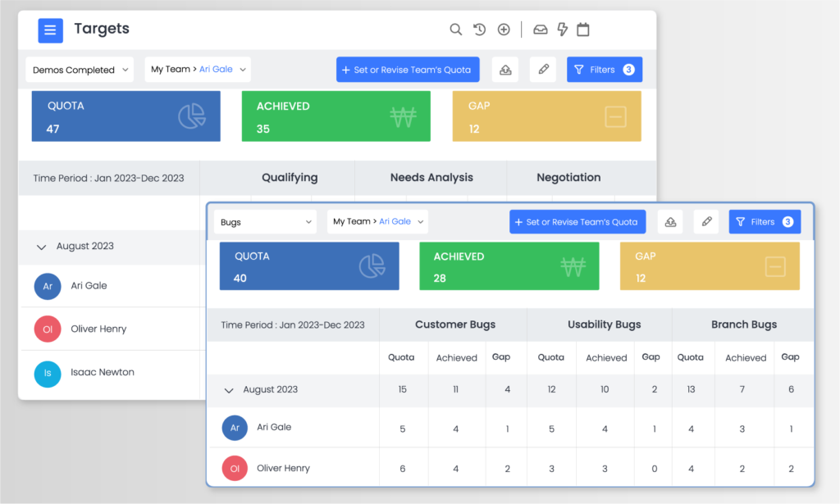Screen dimensions: 840x504
Task: Click Ari Gale avatar in back window
Action: (x=48, y=286)
